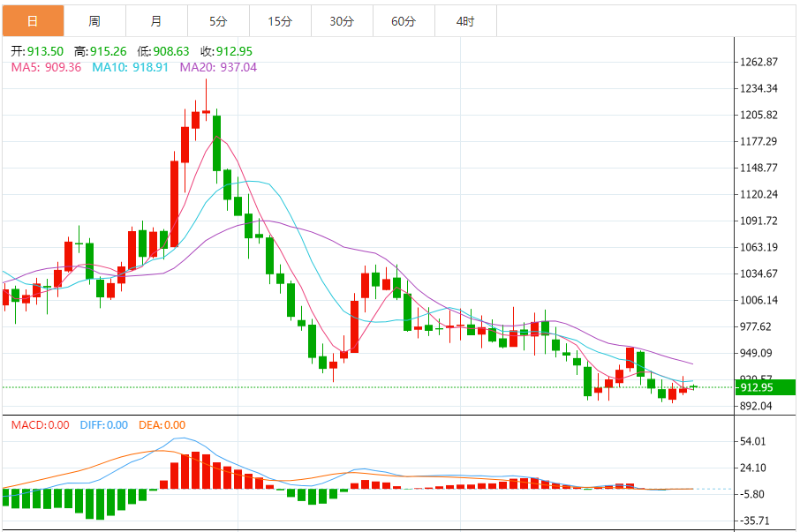Screen dimensions: 800x532
Task: Click the 1034.67 price axis label
Action: 759,274
